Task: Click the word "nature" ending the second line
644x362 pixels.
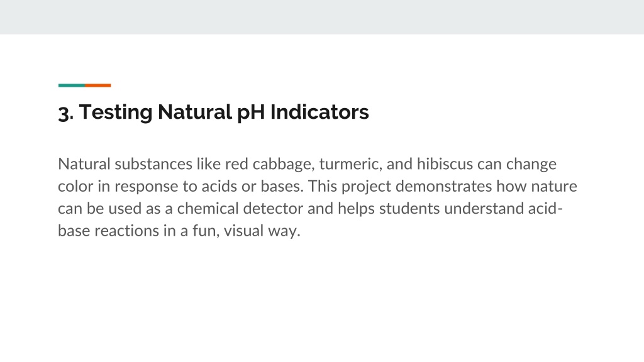Action: coord(554,187)
